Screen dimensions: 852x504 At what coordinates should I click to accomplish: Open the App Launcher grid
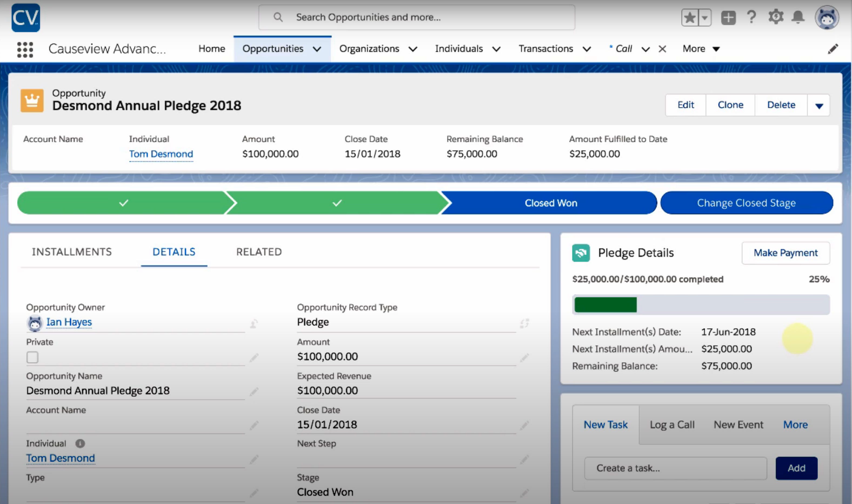[x=25, y=50]
